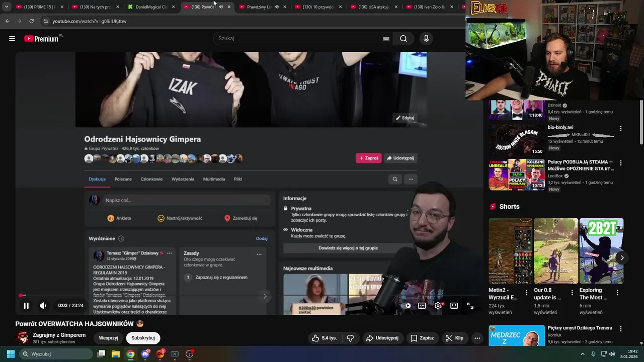
Task: Click the Wesprzyj button
Action: [108, 338]
